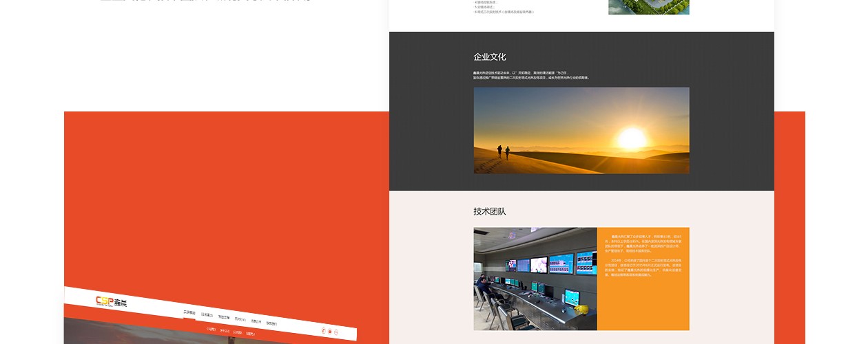
Task: Click the middle circular icon in the header
Action: [330, 332]
